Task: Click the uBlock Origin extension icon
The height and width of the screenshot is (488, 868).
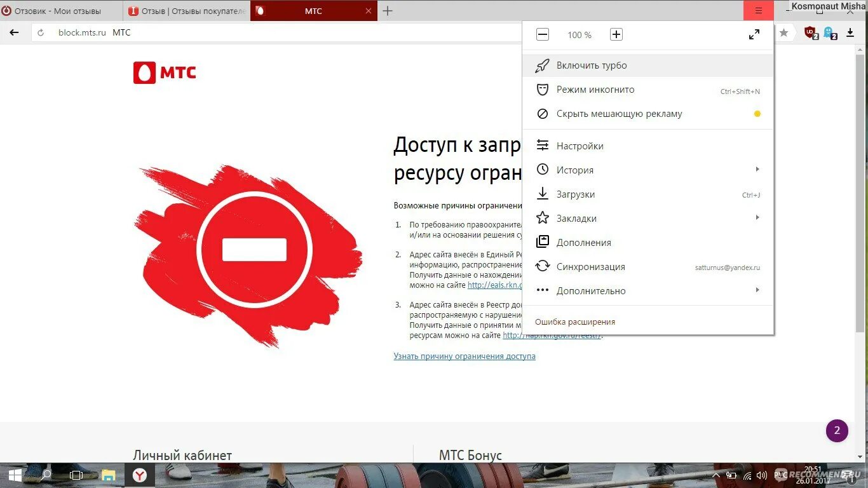Action: [x=810, y=32]
